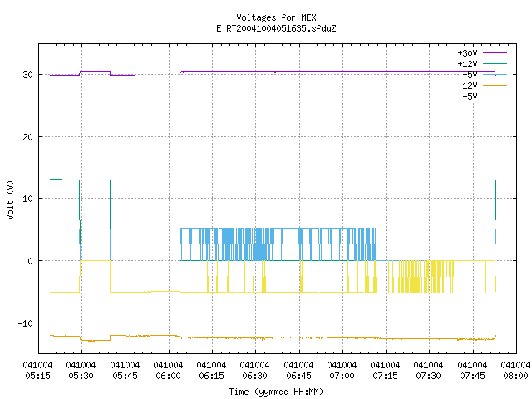The image size is (532, 399).
Task: Click the green +12V legend line sample
Action: click(495, 63)
